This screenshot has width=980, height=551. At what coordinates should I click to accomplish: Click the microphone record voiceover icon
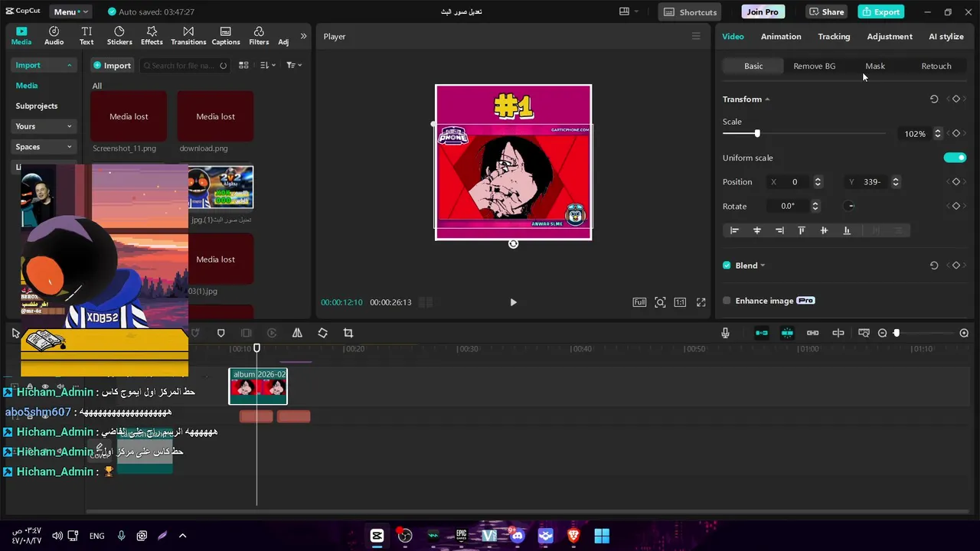pyautogui.click(x=725, y=333)
